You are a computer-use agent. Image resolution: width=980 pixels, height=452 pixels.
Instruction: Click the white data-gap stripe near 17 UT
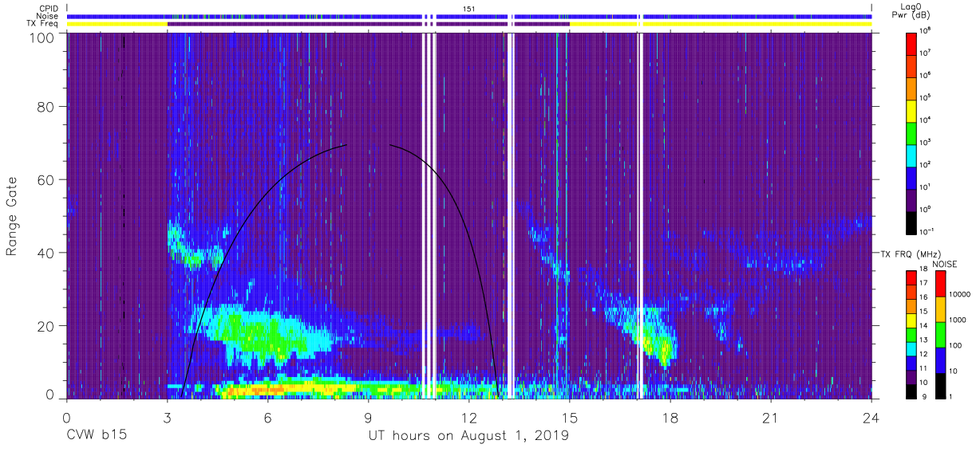tap(640, 215)
